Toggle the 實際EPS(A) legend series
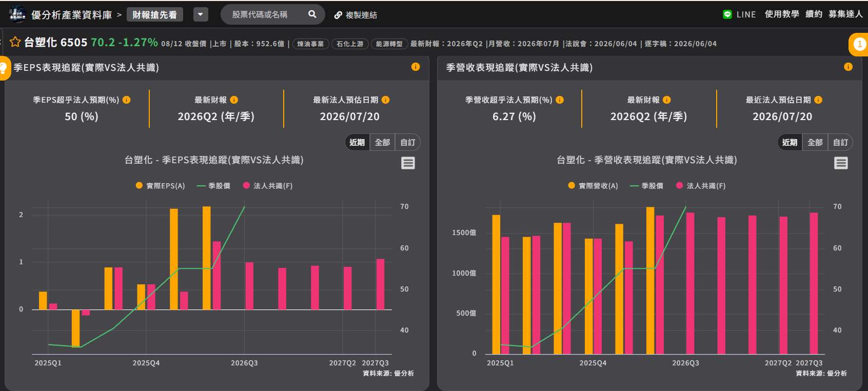The width and height of the screenshot is (868, 391). pos(160,186)
